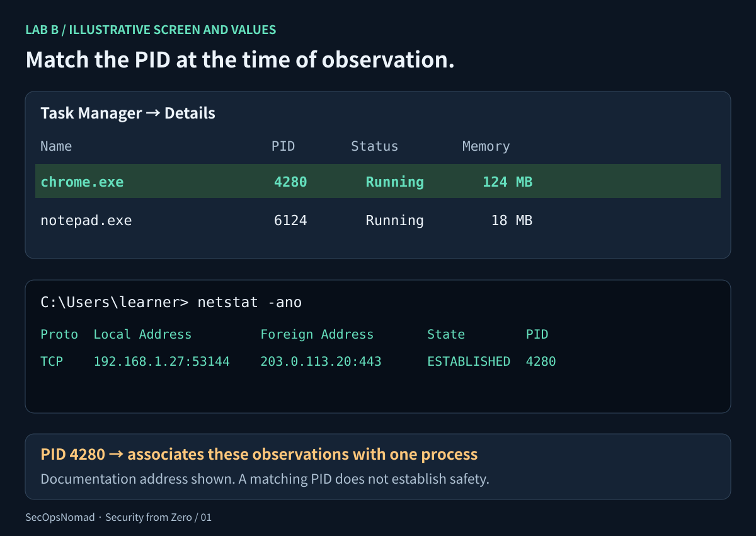This screenshot has width=756, height=536.
Task: Click the TCP protocol value
Action: [x=52, y=361]
